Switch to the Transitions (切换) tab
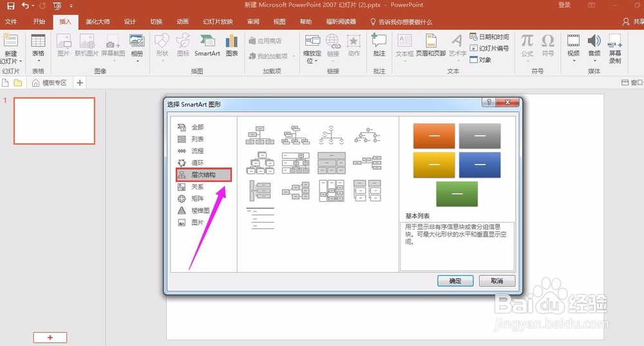Screen dimensions: 644x346 pos(156,22)
